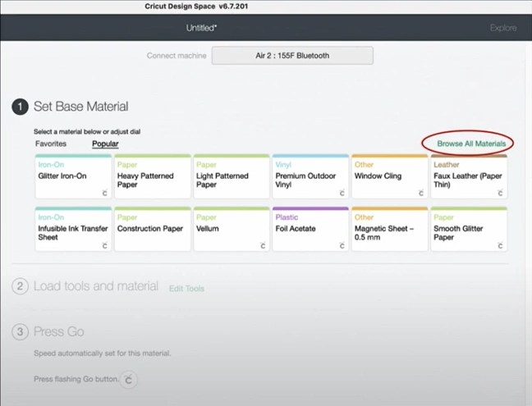Select the Premium Outdoor Vinyl card

310,176
